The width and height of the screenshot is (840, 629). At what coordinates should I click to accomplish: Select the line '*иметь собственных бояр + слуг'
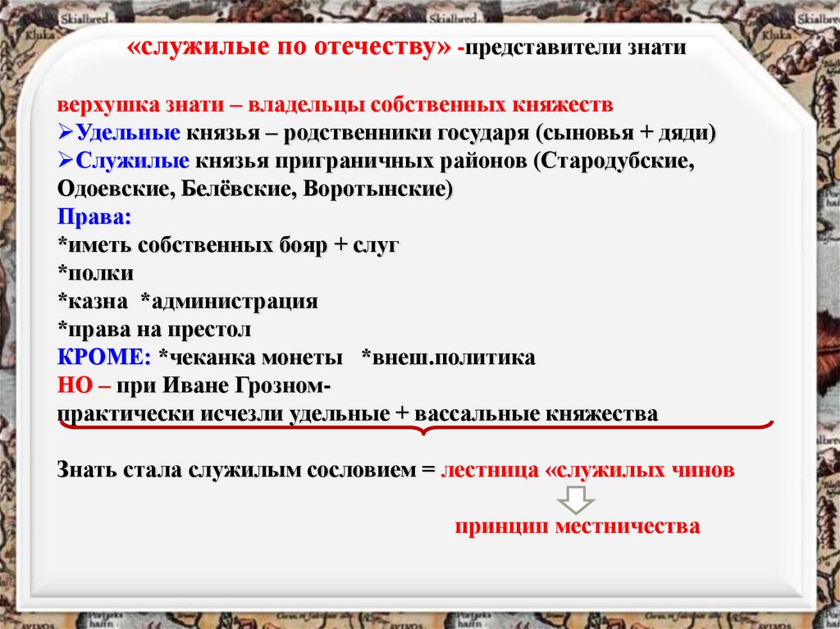click(228, 245)
